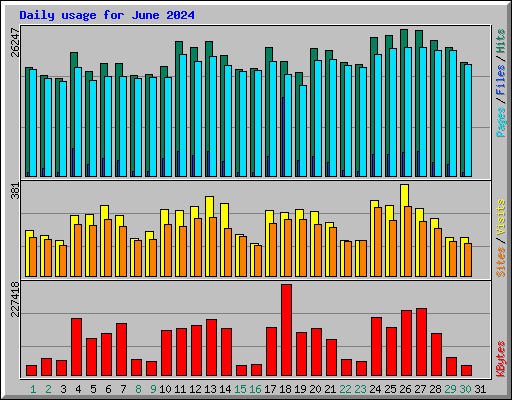This screenshot has height=400, width=512.
Task: Select day label 18 on the axis
Action: pyautogui.click(x=285, y=389)
